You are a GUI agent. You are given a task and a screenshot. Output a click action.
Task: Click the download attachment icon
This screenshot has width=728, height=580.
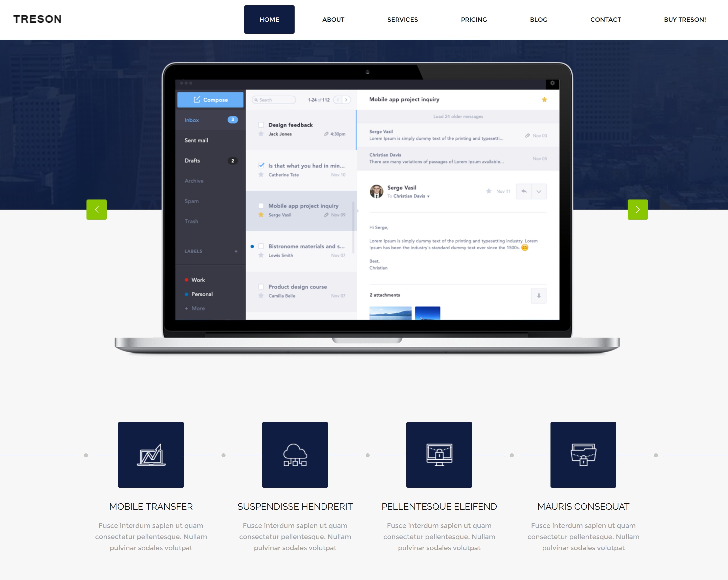[x=537, y=295]
